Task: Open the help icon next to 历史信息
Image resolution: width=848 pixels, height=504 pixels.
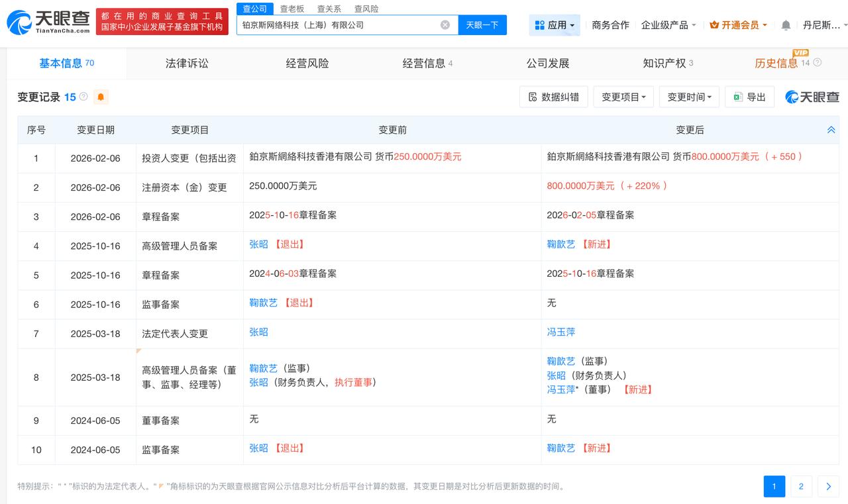Action: [x=818, y=63]
